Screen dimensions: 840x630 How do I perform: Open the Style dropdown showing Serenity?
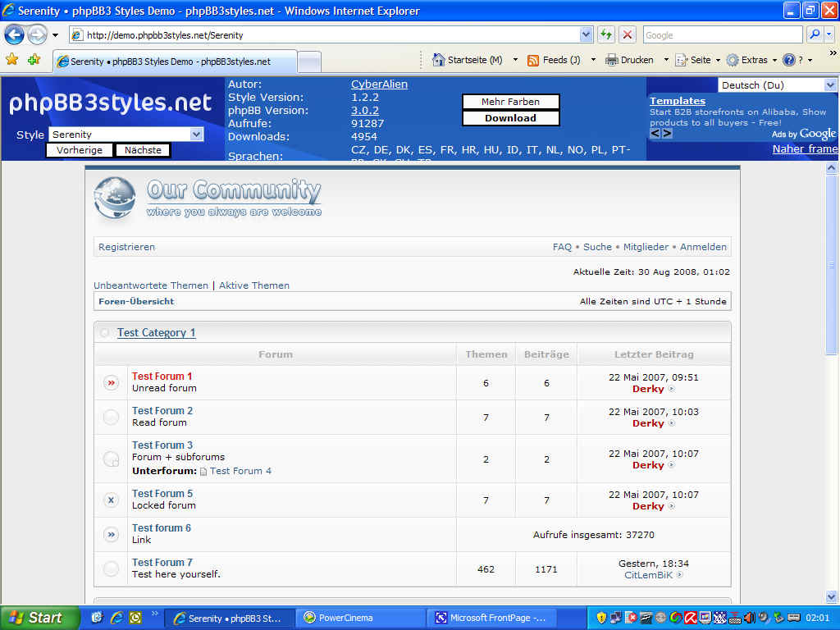tap(126, 135)
